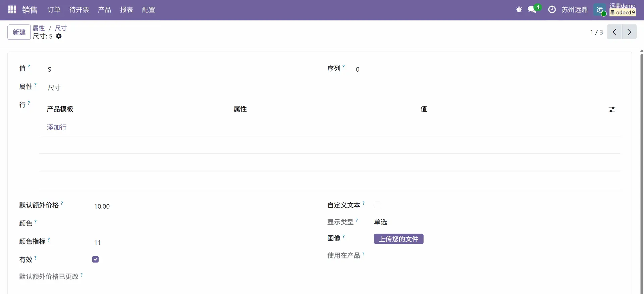Screen dimensions: 644x294
Task: Click the 上传您的文件 upload button
Action: pos(398,239)
